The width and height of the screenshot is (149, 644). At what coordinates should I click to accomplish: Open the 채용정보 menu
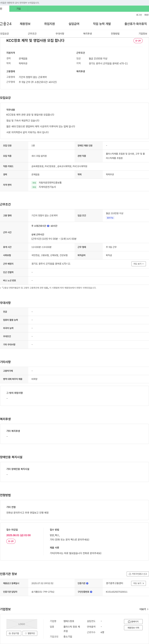tap(25, 24)
